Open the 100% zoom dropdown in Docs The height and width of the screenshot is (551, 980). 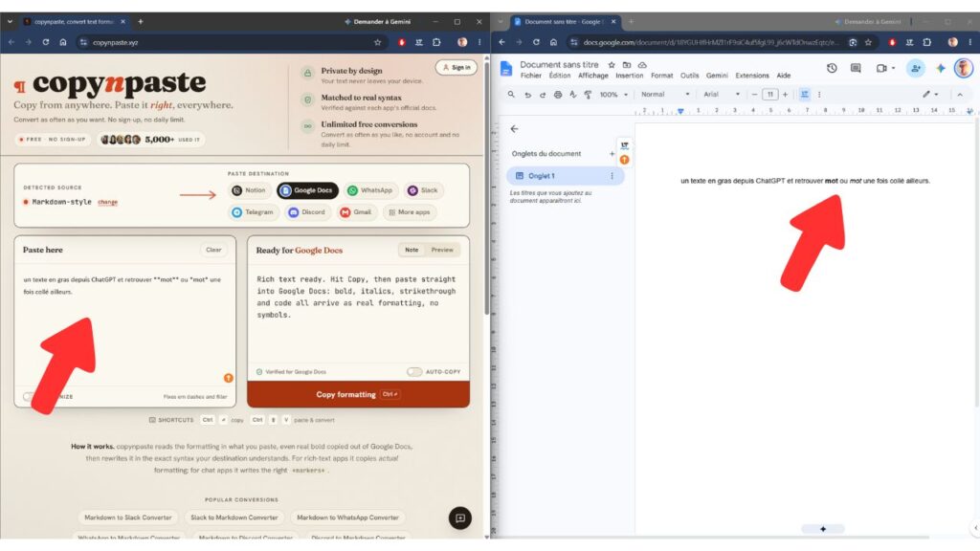tap(613, 95)
